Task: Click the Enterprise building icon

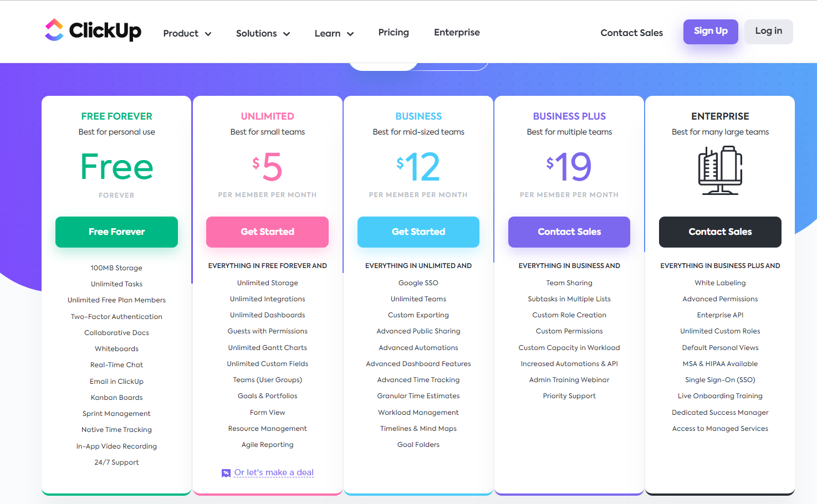Action: pyautogui.click(x=720, y=171)
